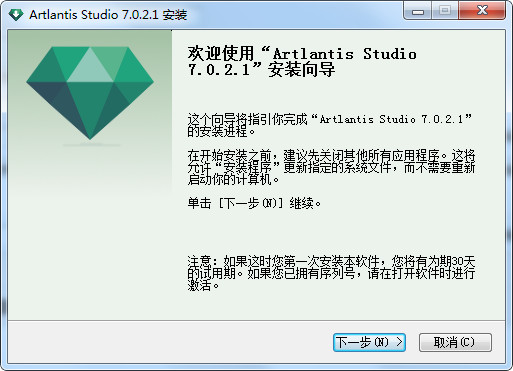This screenshot has height=371, width=513.
Task: Click the paragraph starting 在开始安装之前
Action: coord(331,168)
